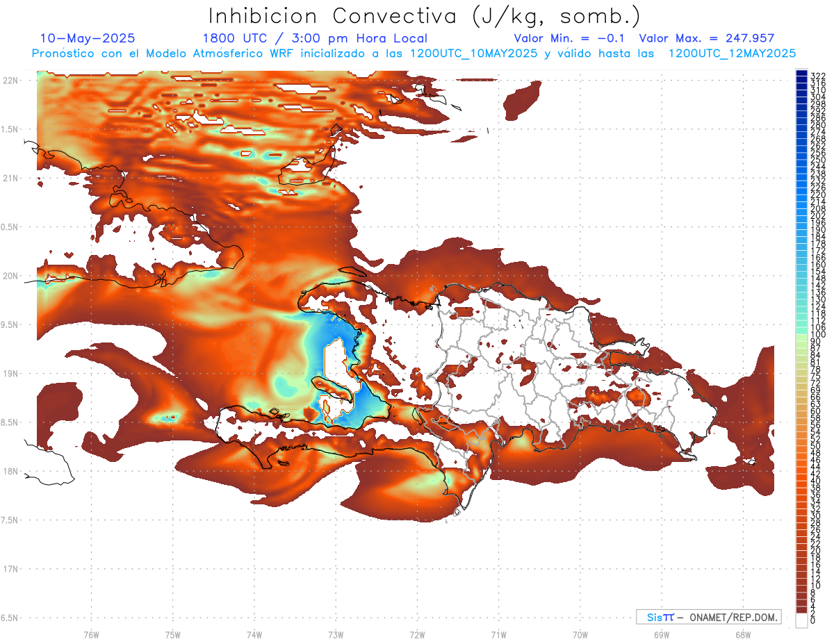Click the '70W' longitude label
834x644 pixels.
click(x=580, y=635)
